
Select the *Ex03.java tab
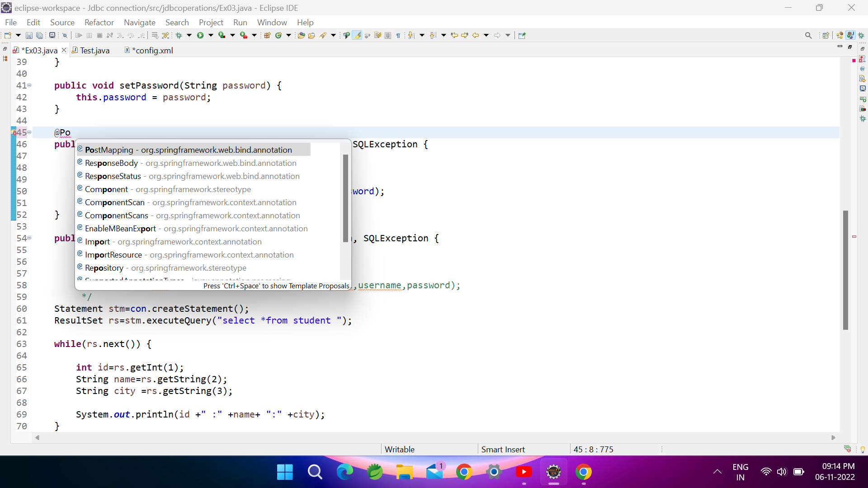[x=39, y=50]
